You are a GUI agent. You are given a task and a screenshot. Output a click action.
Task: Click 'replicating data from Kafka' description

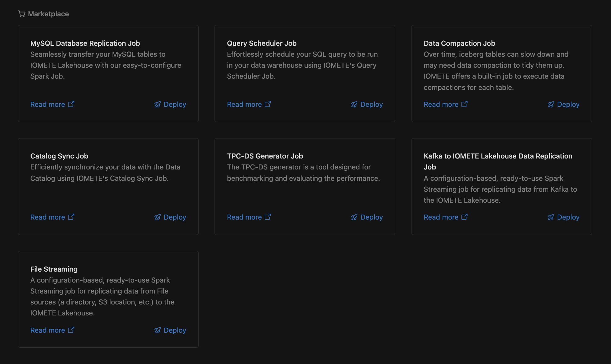click(x=500, y=189)
